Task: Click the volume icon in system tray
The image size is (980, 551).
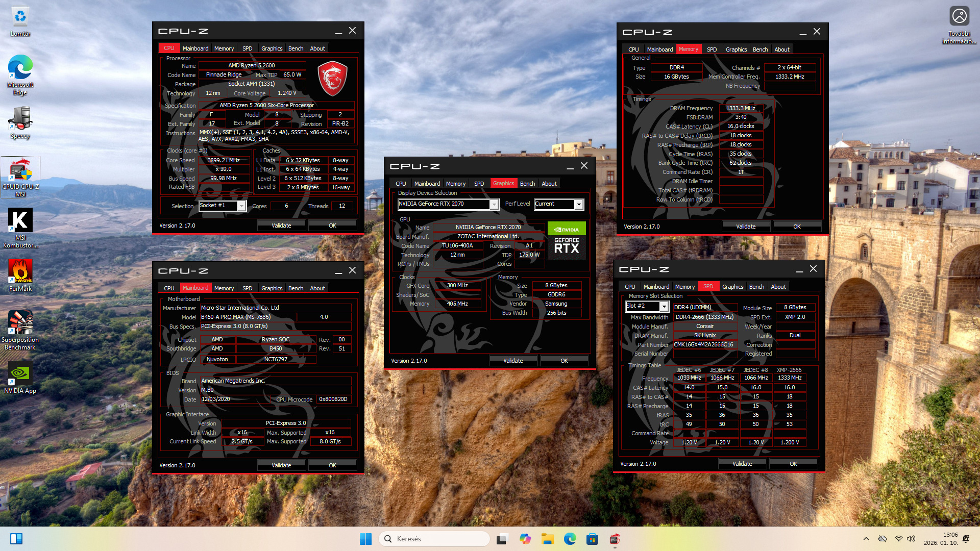Action: pyautogui.click(x=911, y=539)
